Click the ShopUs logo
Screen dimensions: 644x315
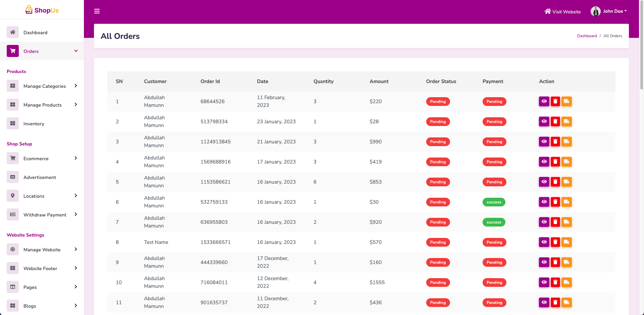(x=42, y=10)
